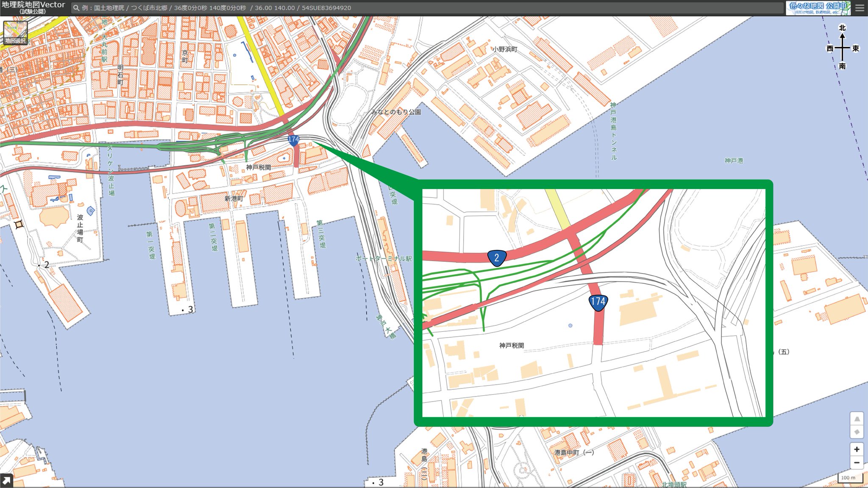Click the route 2 shield in inset

point(497,258)
